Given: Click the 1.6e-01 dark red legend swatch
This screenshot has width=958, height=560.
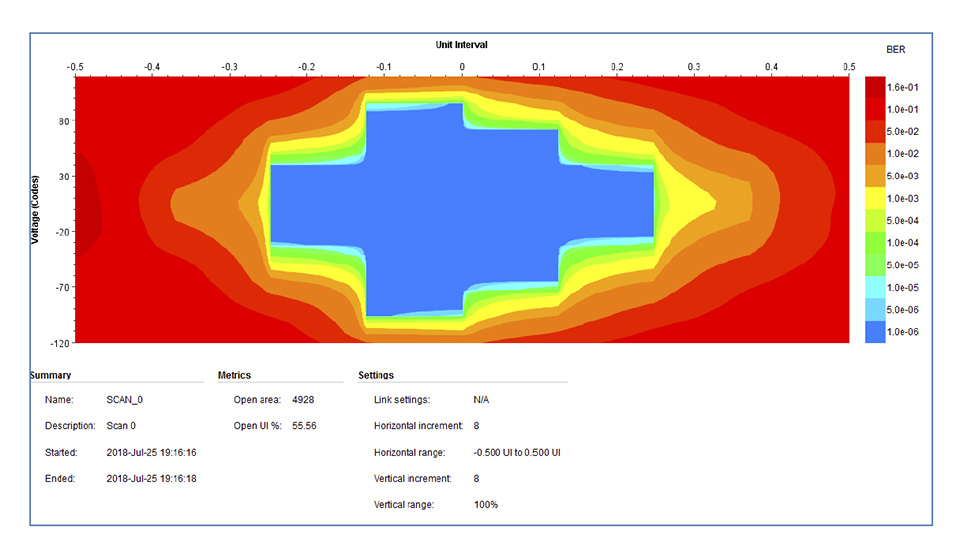Looking at the screenshot, I should (x=874, y=88).
